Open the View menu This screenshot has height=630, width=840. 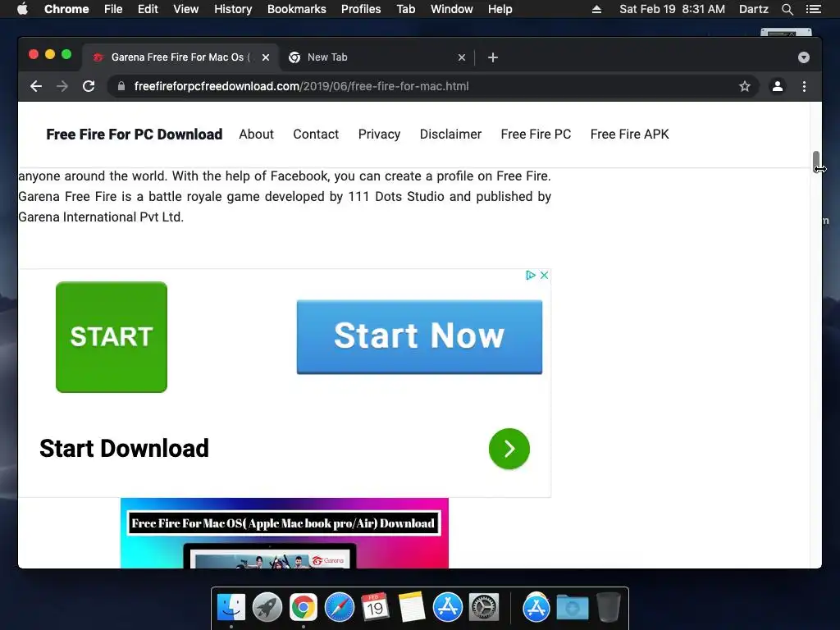tap(186, 9)
